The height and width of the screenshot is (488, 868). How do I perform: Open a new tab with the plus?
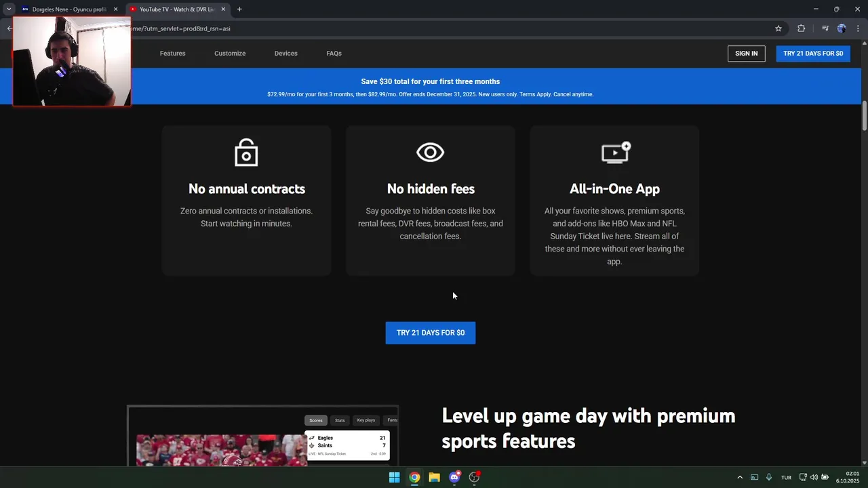tap(239, 9)
